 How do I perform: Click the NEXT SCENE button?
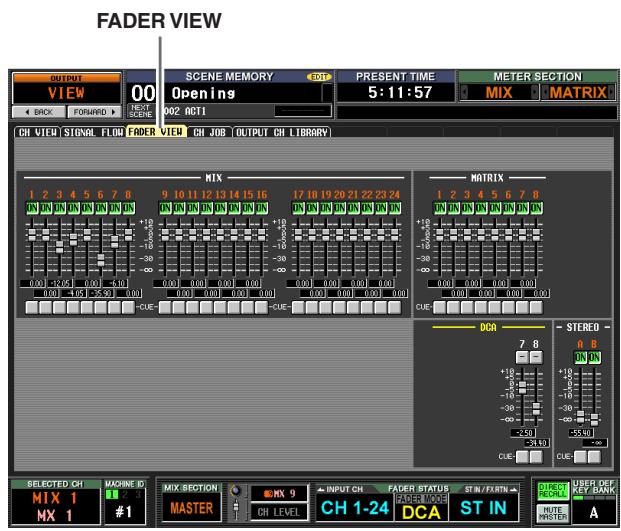(x=140, y=111)
